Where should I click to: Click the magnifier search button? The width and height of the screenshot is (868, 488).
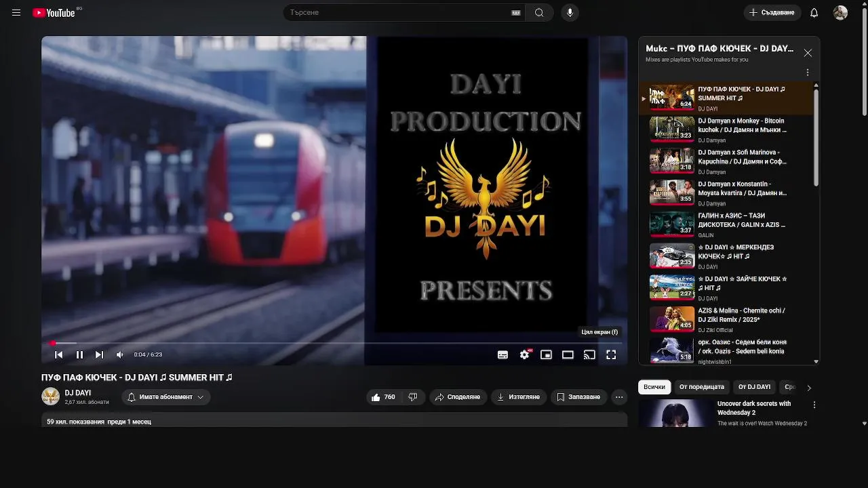pos(539,13)
